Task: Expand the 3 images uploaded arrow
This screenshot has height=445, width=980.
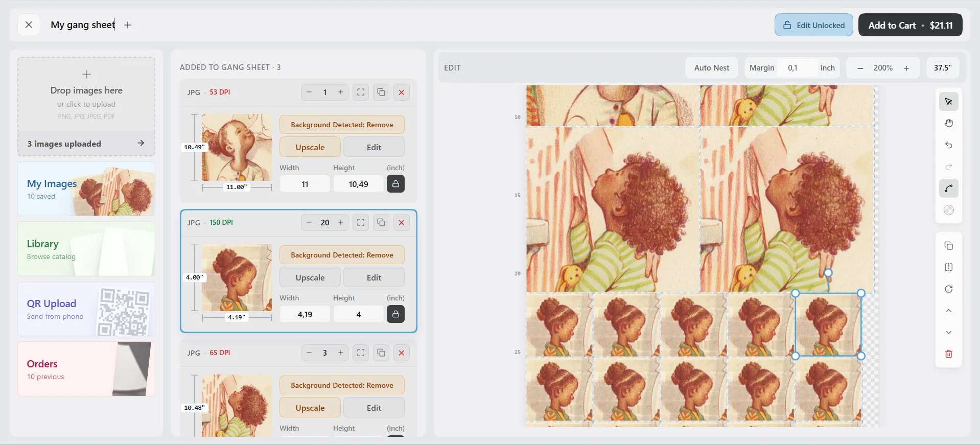Action: coord(141,144)
